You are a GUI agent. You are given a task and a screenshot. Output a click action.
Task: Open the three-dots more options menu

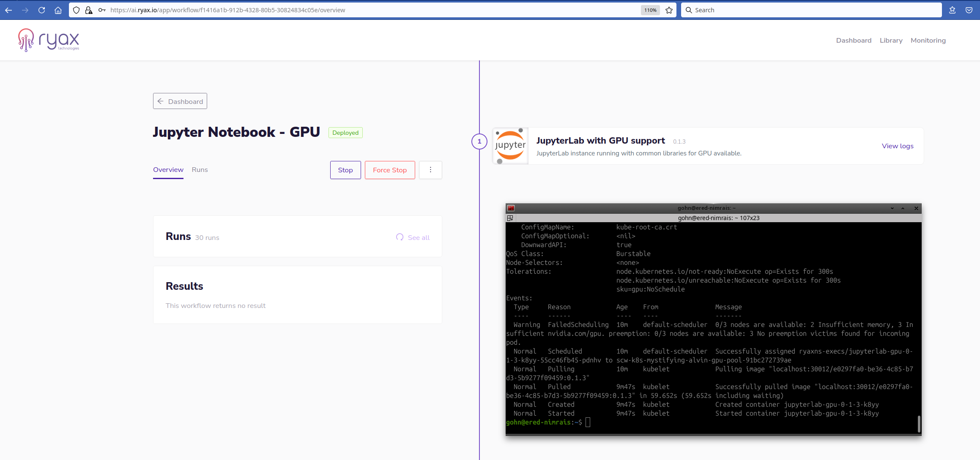[x=430, y=170]
